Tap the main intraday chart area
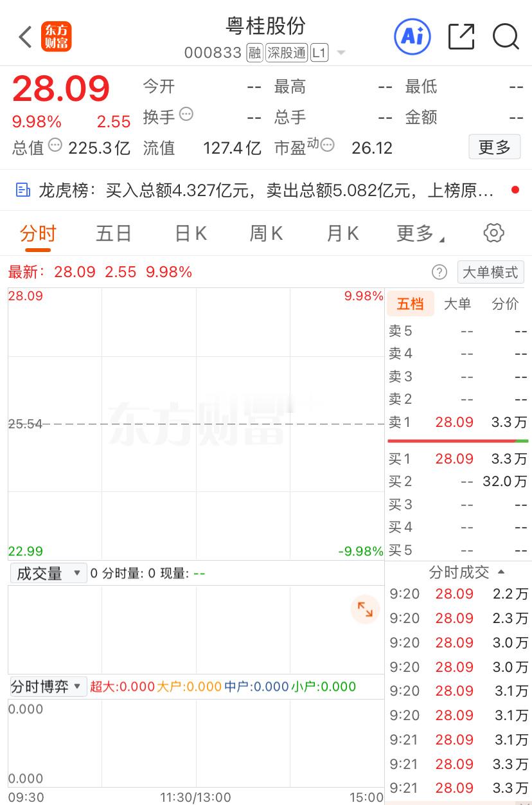Screen dimensions: 532x805 [196, 424]
